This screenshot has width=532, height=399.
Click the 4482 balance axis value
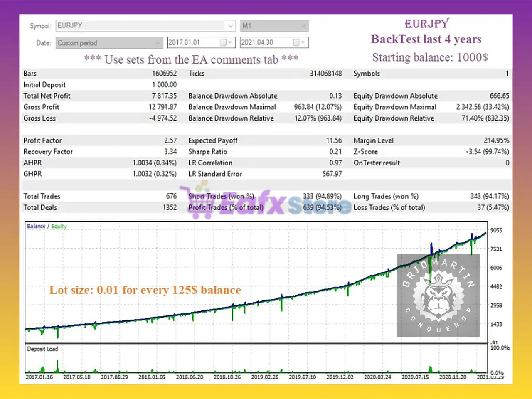(496, 287)
